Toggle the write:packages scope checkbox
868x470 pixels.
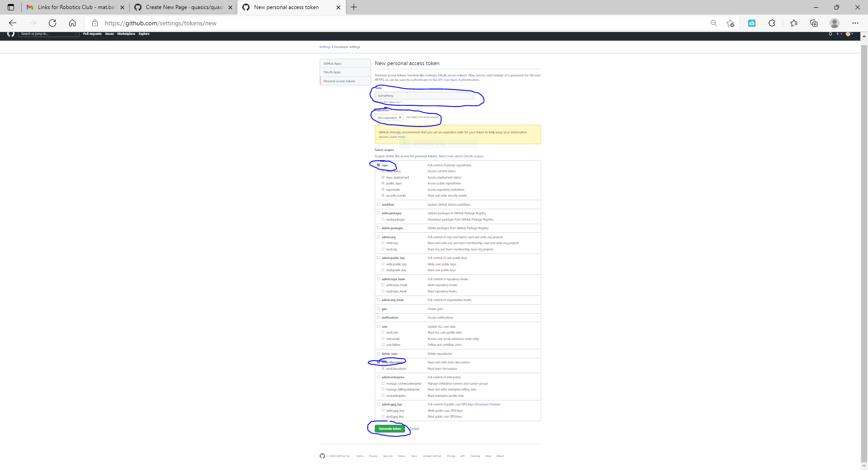point(378,213)
